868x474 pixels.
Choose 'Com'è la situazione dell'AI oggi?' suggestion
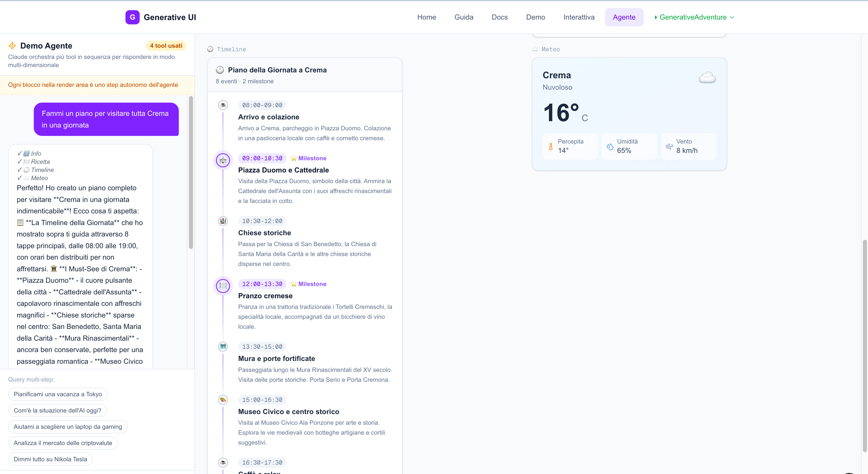57,410
